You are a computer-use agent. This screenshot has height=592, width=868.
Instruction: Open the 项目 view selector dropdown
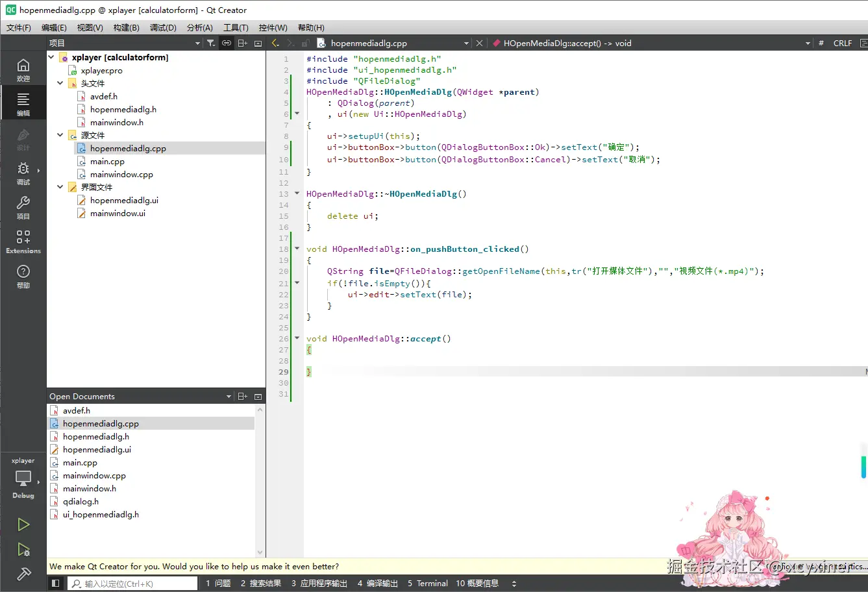pos(125,43)
